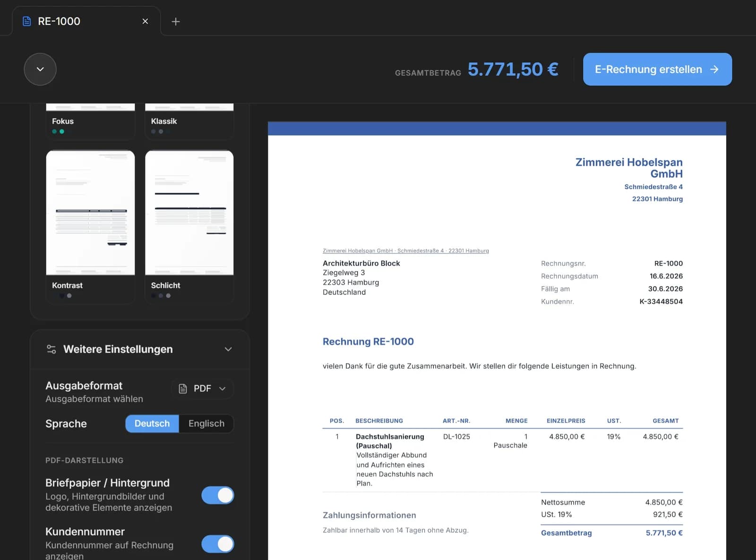The width and height of the screenshot is (756, 560).
Task: Click the round chevron-down button in the header
Action: pos(40,69)
